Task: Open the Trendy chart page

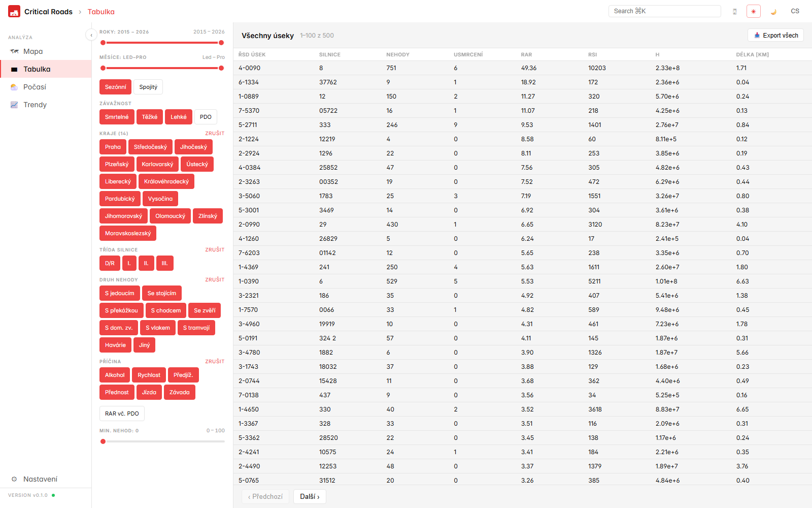Action: pos(35,105)
